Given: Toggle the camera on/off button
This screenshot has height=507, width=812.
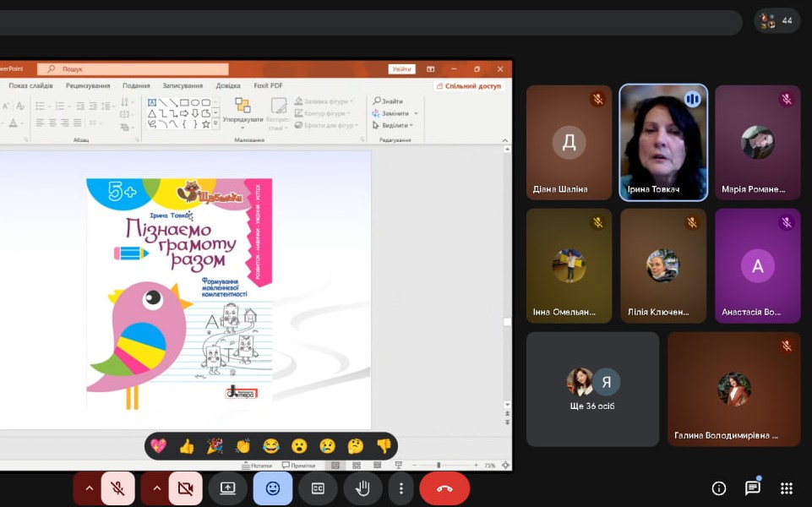Looking at the screenshot, I should pos(185,488).
